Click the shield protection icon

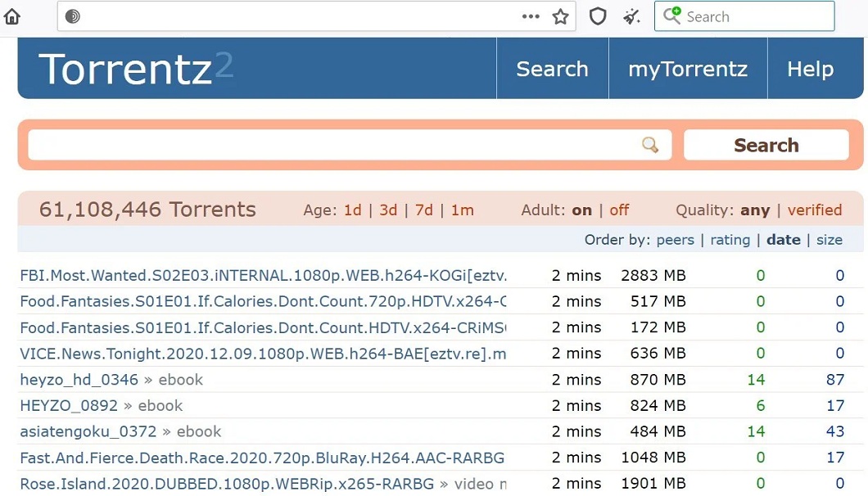click(598, 16)
